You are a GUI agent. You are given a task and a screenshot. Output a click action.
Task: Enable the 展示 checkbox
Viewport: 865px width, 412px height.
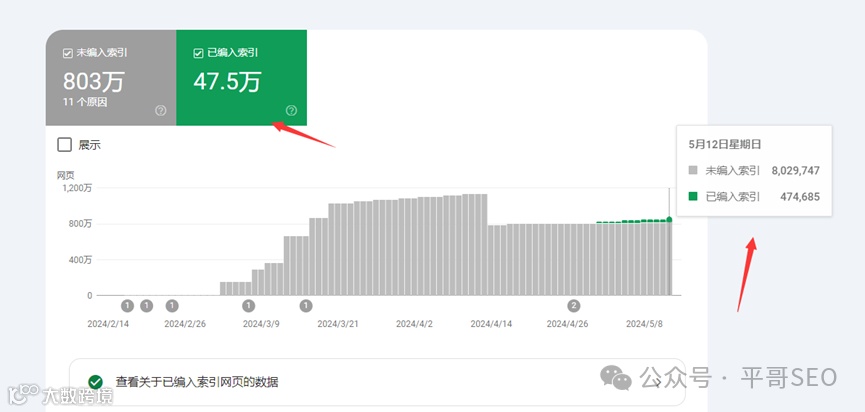click(x=65, y=145)
